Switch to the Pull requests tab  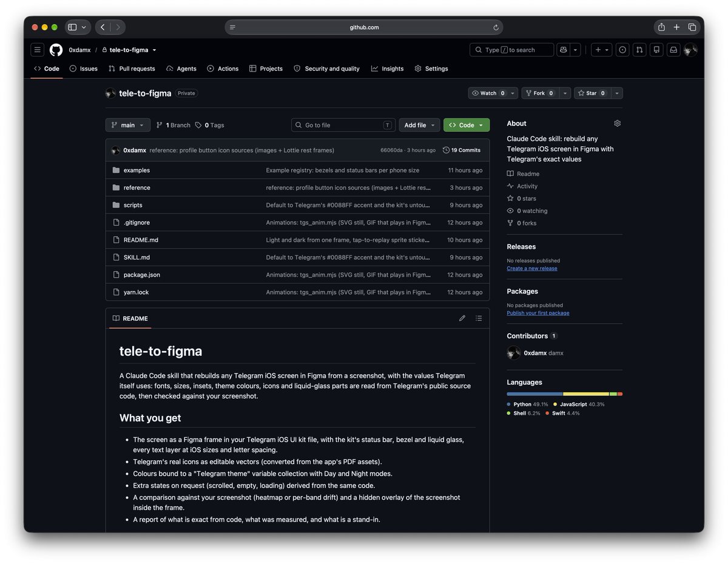(132, 69)
